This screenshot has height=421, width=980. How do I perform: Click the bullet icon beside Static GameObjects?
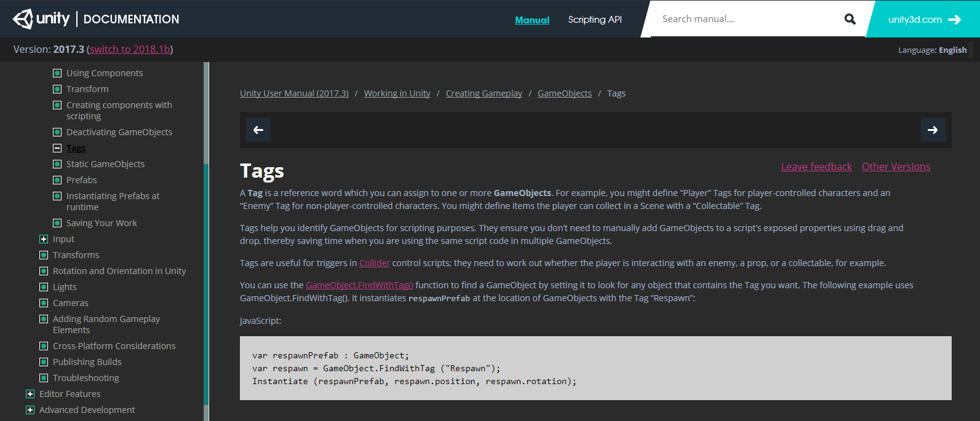click(57, 164)
